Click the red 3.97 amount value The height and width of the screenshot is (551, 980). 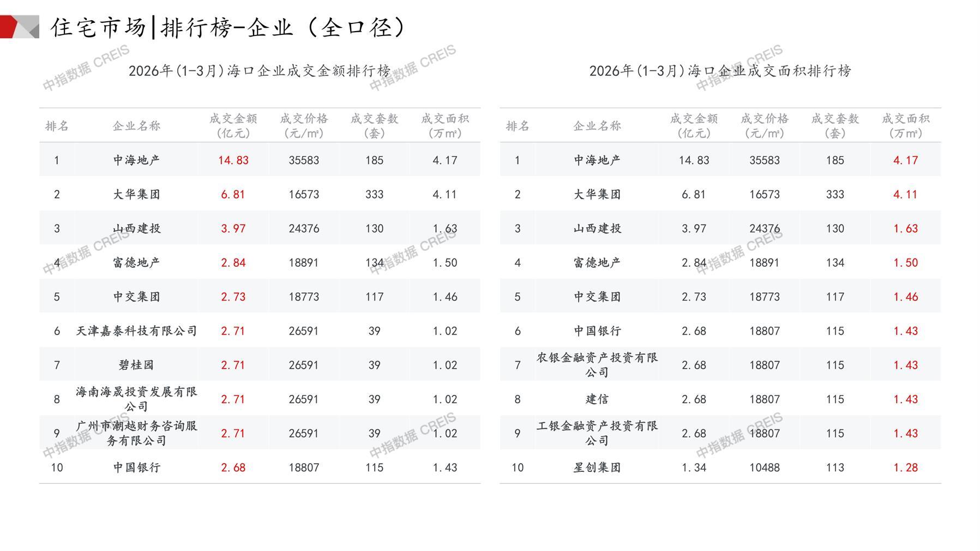pyautogui.click(x=233, y=229)
